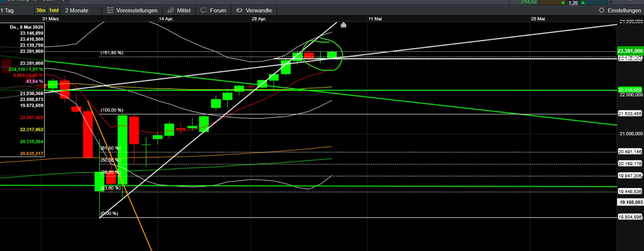This screenshot has height=251, width=644.
Task: Click the 21.930,366 value in data box
Action: pyautogui.click(x=32, y=94)
